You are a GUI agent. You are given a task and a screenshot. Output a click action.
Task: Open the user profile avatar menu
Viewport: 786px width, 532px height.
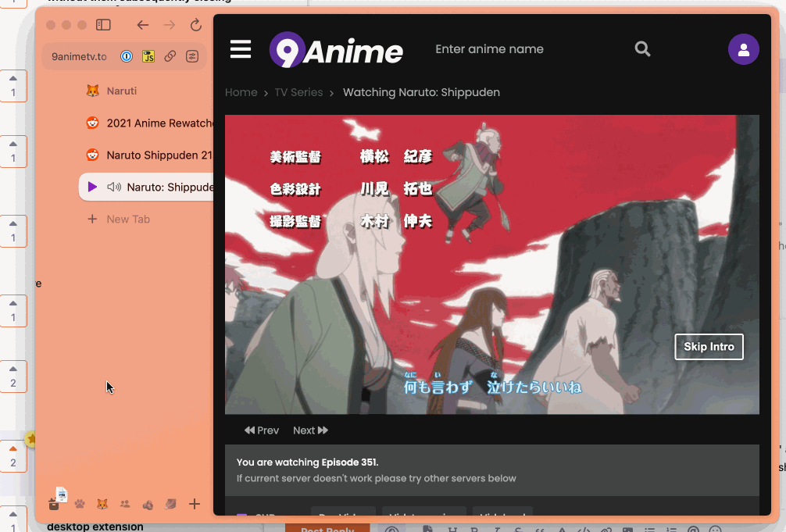tap(743, 50)
